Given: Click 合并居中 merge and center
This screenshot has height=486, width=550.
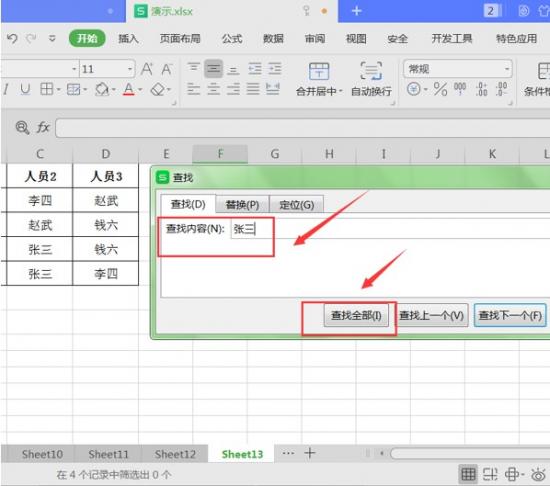Looking at the screenshot, I should [x=319, y=80].
